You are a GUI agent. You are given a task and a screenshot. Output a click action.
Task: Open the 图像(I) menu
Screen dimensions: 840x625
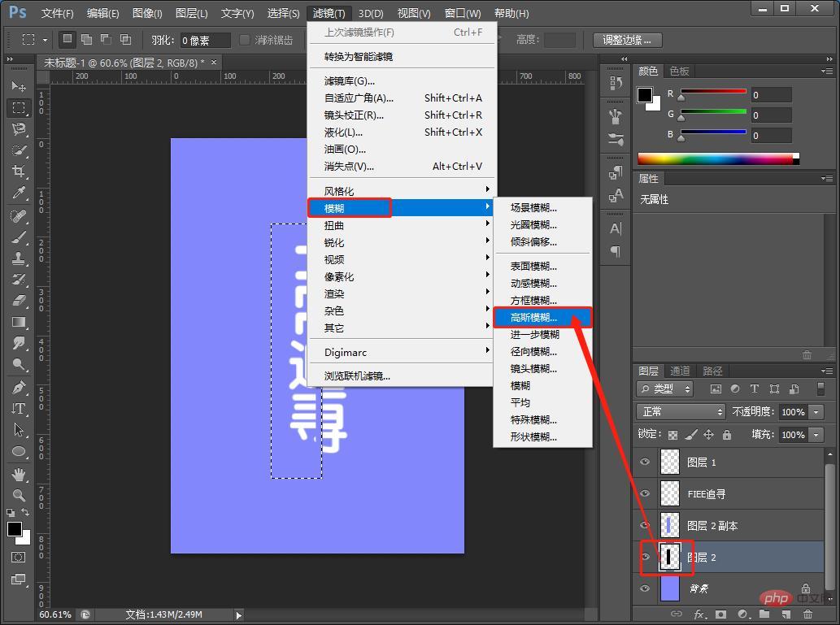[147, 13]
